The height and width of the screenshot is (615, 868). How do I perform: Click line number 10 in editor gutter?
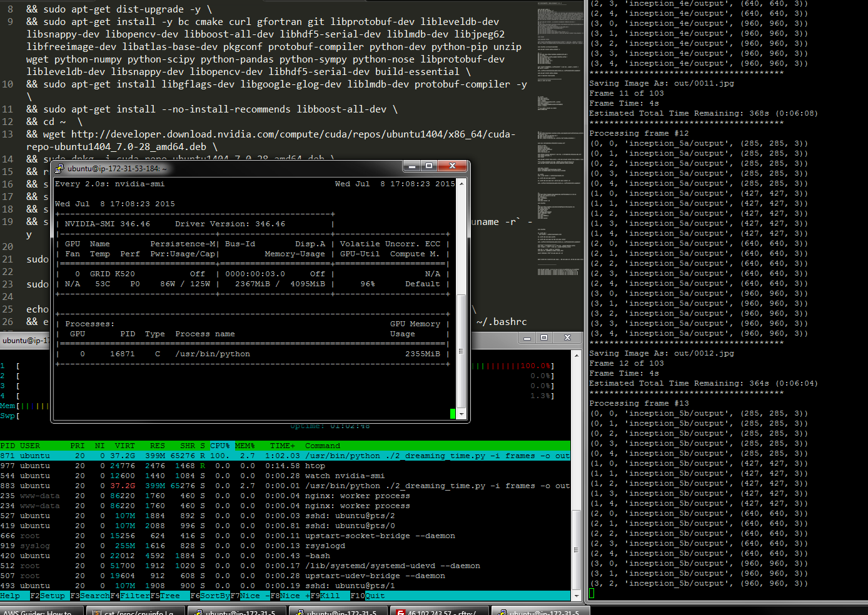[x=8, y=84]
